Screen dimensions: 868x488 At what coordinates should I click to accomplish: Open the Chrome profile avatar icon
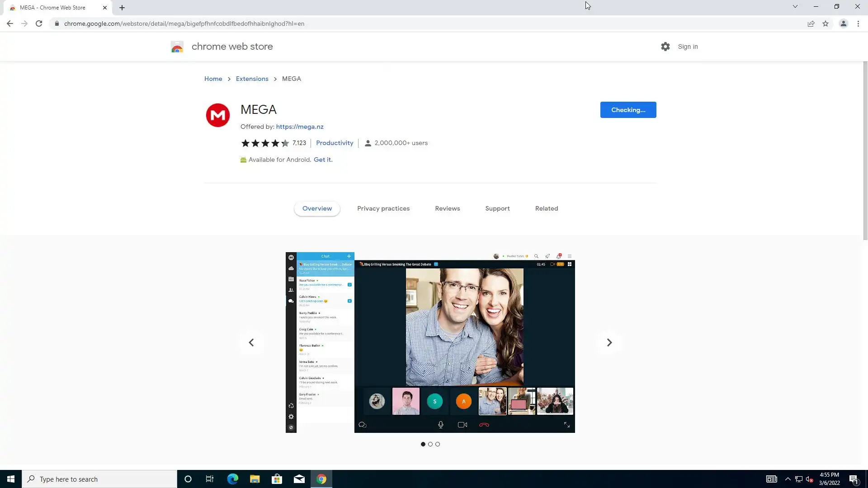tap(843, 23)
